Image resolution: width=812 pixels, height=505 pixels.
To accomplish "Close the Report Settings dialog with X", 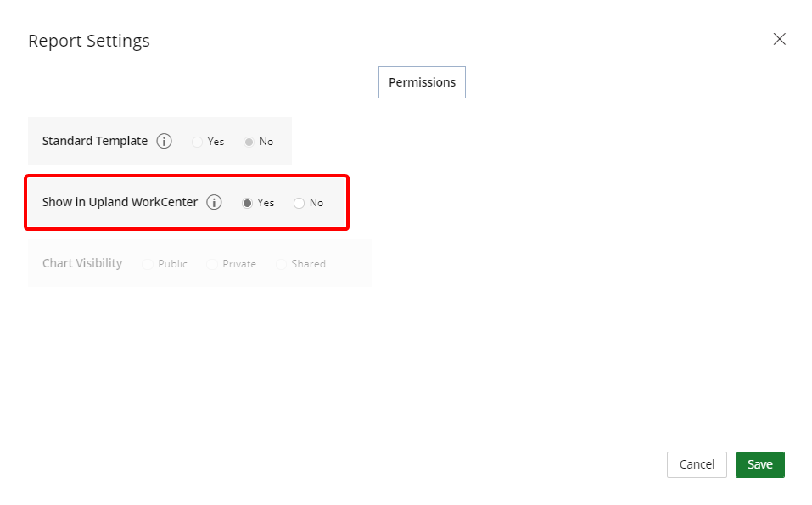I will (x=780, y=39).
